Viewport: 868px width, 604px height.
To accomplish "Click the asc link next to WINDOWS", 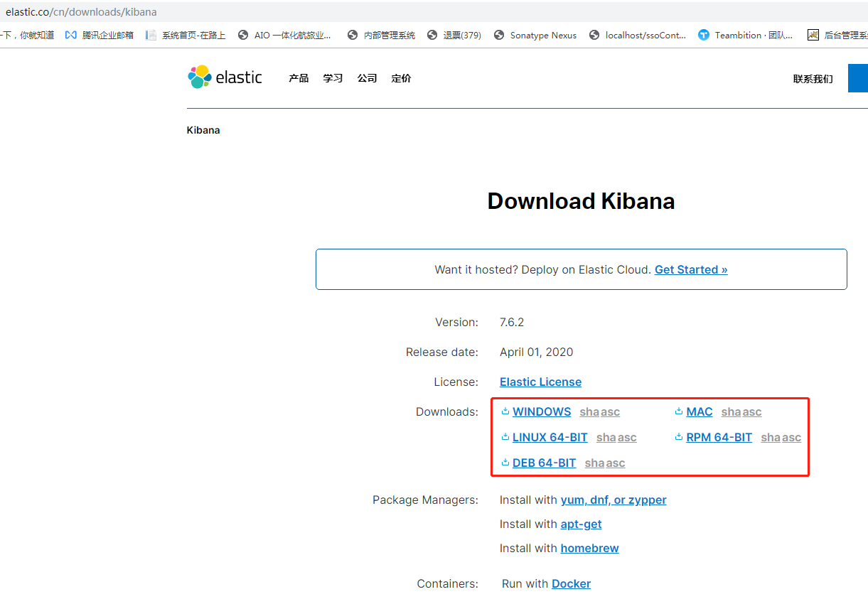I will (x=610, y=412).
